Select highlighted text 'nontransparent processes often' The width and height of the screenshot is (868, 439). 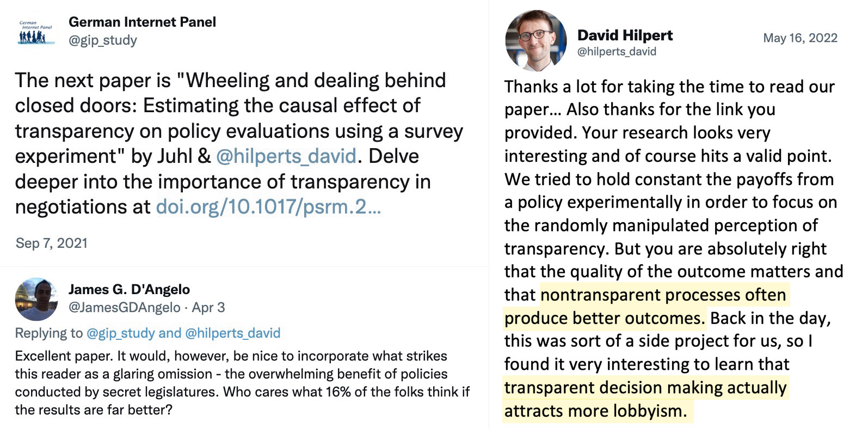click(663, 295)
